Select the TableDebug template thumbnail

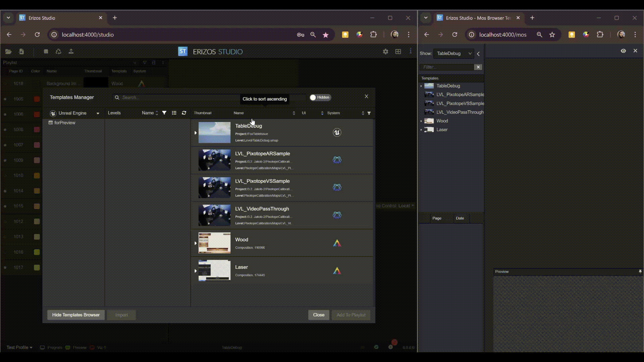coord(215,133)
